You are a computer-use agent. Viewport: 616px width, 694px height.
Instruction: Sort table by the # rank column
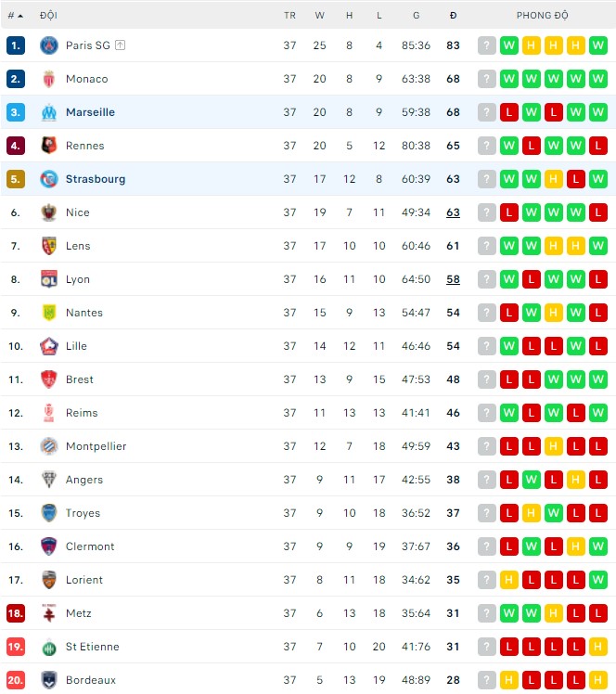coord(15,16)
